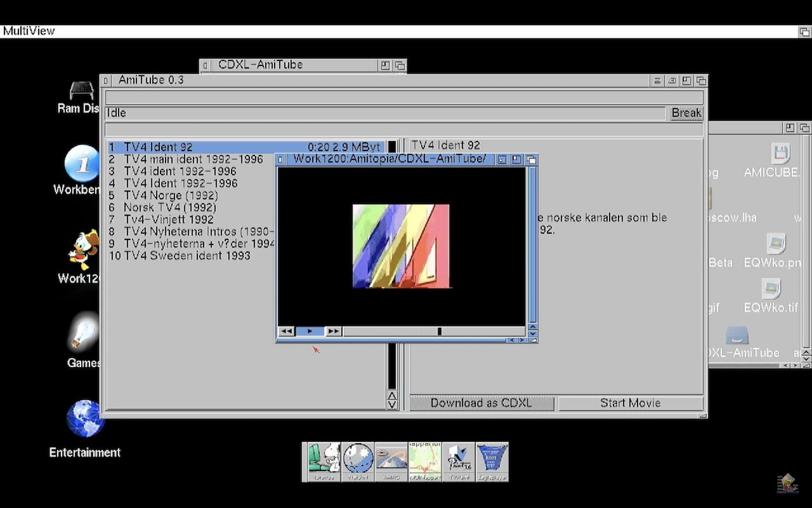The image size is (812, 508).
Task: Select 'TV4 Norge (1992)' list entry
Action: [192, 195]
